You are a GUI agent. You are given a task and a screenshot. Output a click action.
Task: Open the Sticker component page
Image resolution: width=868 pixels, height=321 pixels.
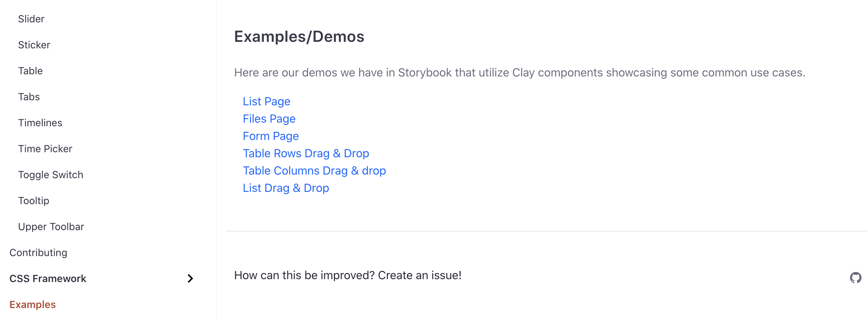click(x=34, y=45)
